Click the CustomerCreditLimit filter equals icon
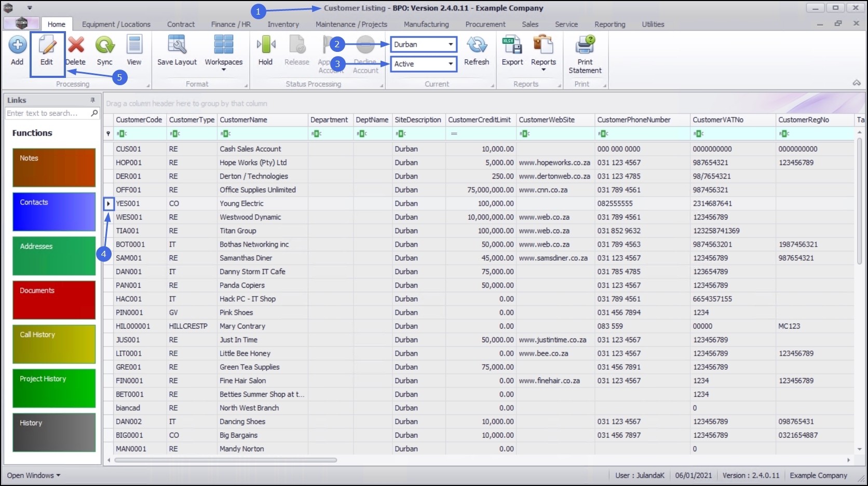This screenshot has width=868, height=486. pos(454,133)
